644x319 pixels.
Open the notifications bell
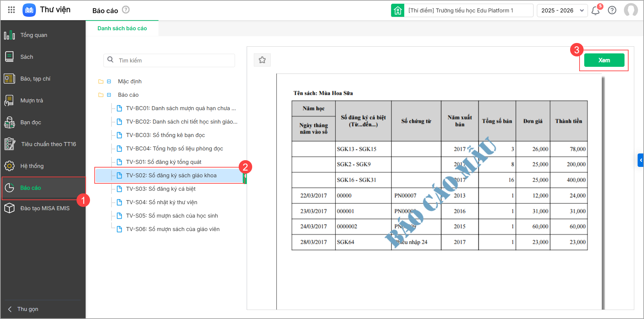[x=596, y=10]
